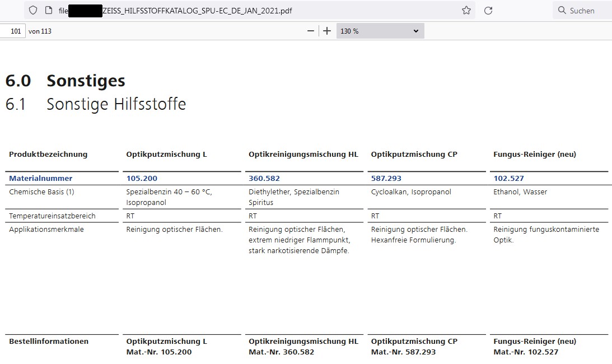612x364 pixels.
Task: Click the Bestellinformationen row label
Action: [49, 341]
